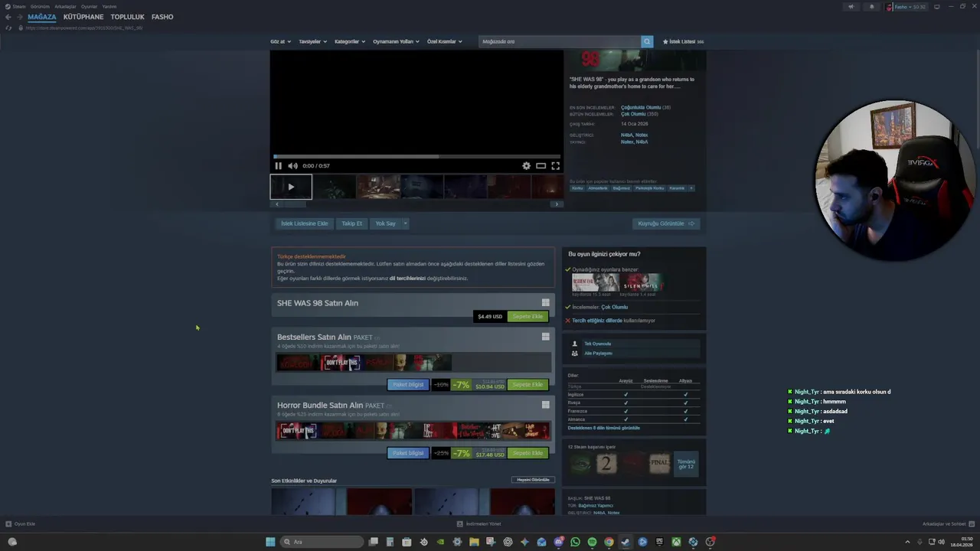This screenshot has height=551, width=980.
Task: Open Kuyruğu Görüntüle queue button
Action: [666, 223]
